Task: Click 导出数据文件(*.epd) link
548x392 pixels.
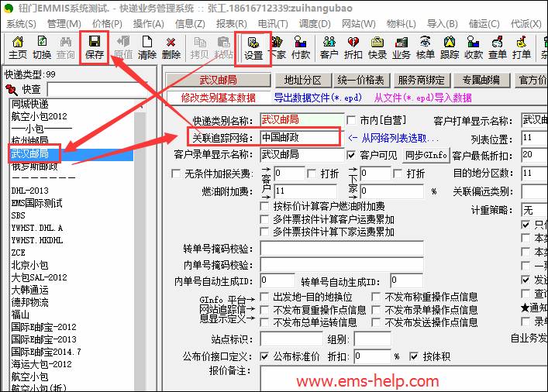Action: (x=317, y=98)
